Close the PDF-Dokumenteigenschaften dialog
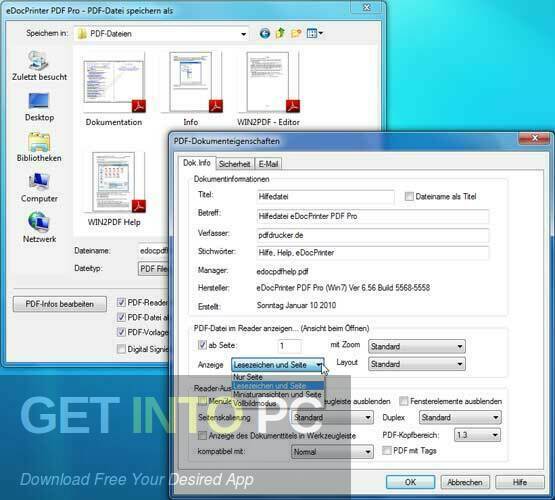The height and width of the screenshot is (500, 555). coord(534,138)
